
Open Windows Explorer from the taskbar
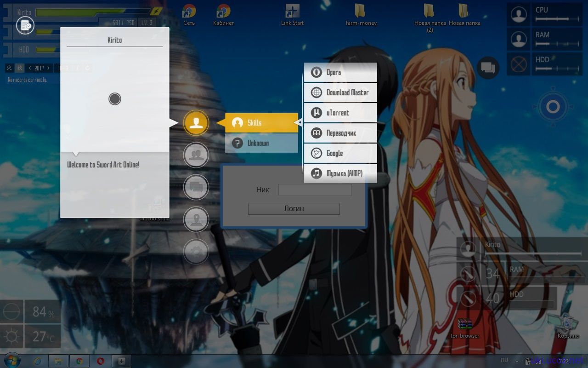(x=58, y=361)
